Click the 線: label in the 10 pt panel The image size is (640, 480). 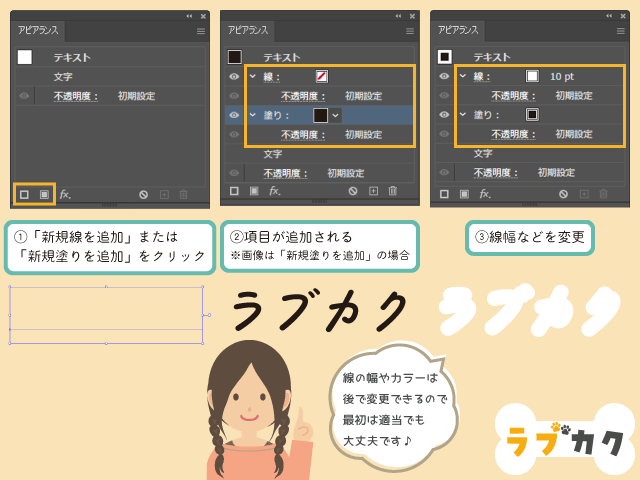(x=482, y=77)
